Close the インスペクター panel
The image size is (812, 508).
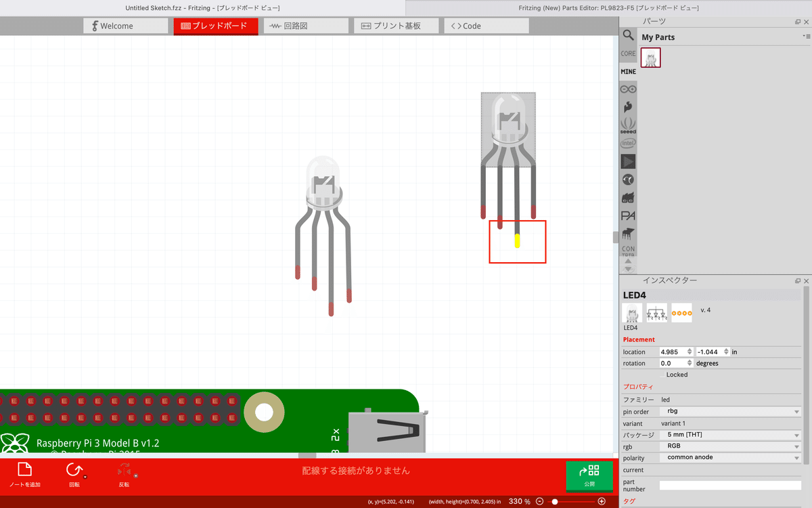[x=807, y=280]
